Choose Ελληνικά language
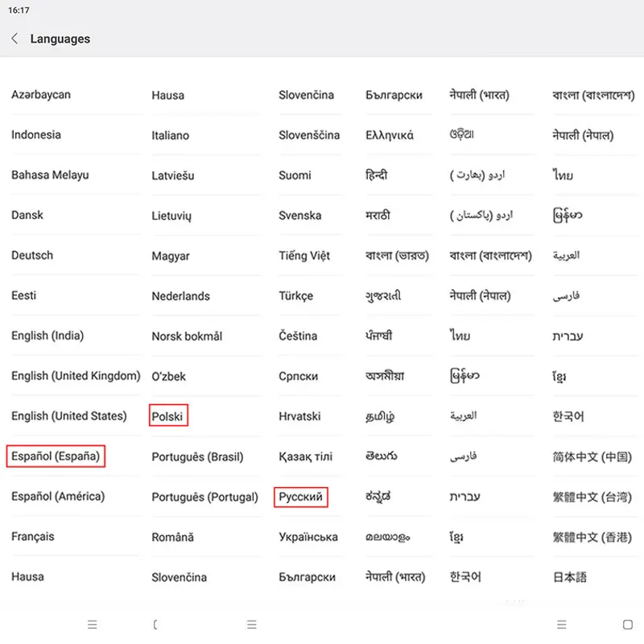644x644 pixels. 390,135
